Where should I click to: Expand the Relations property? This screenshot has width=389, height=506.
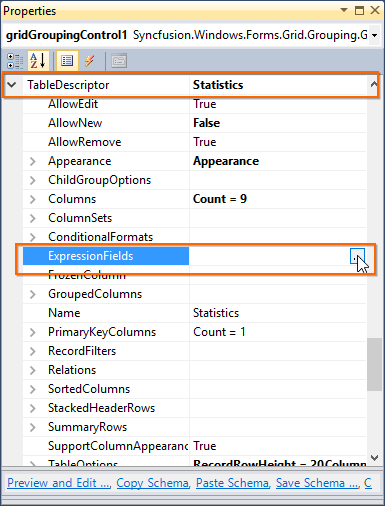pyautogui.click(x=33, y=370)
